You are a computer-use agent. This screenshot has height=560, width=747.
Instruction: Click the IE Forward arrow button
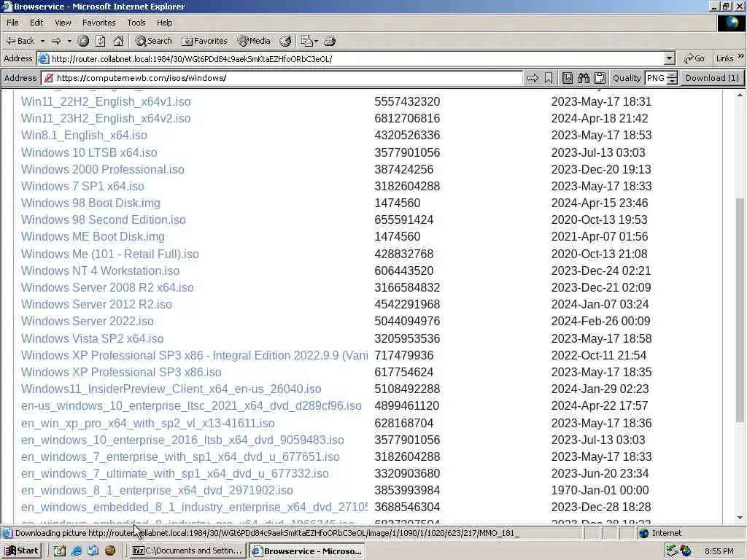(55, 41)
